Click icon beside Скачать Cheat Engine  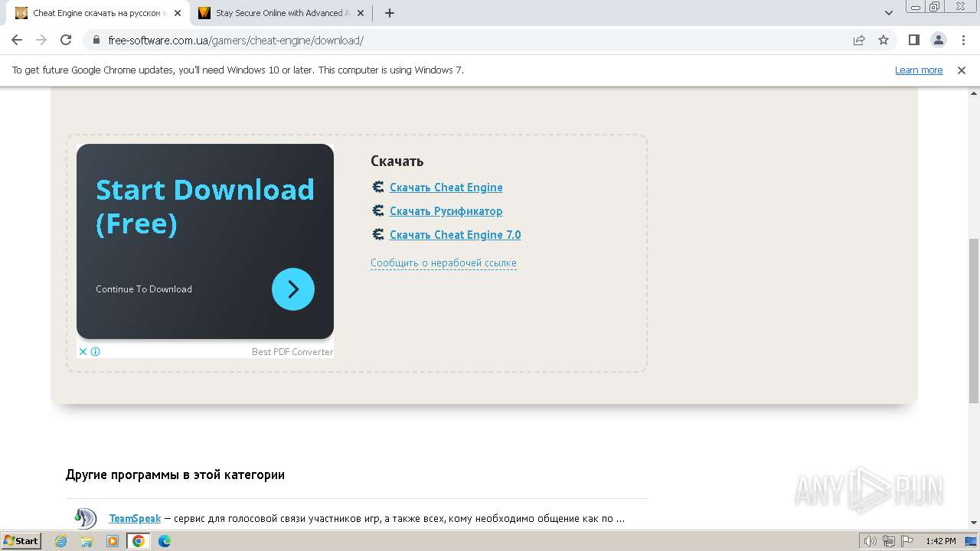[x=377, y=187]
